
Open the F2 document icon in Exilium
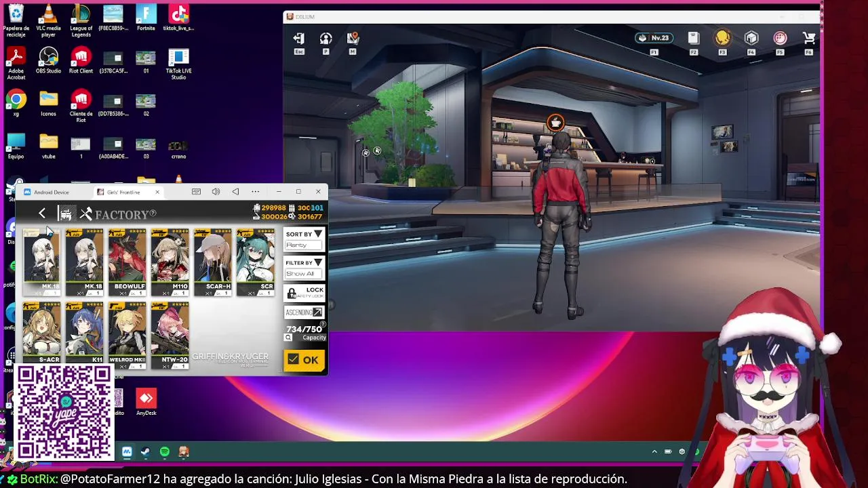pyautogui.click(x=693, y=39)
